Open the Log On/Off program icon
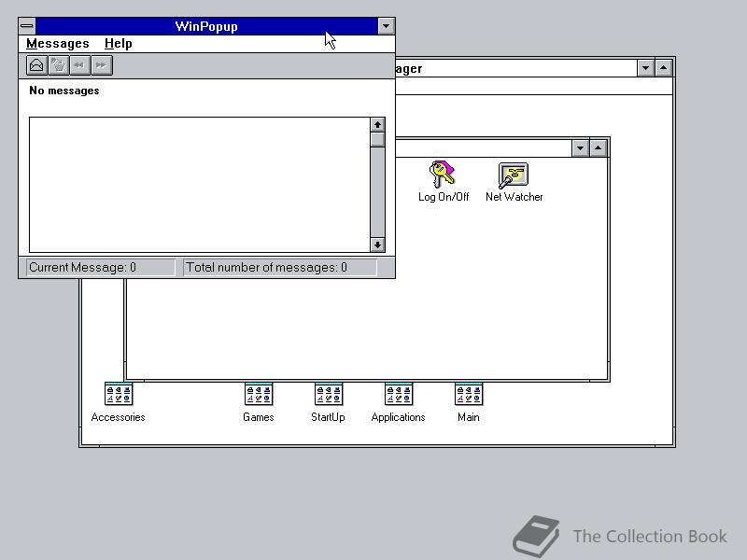 click(x=444, y=181)
